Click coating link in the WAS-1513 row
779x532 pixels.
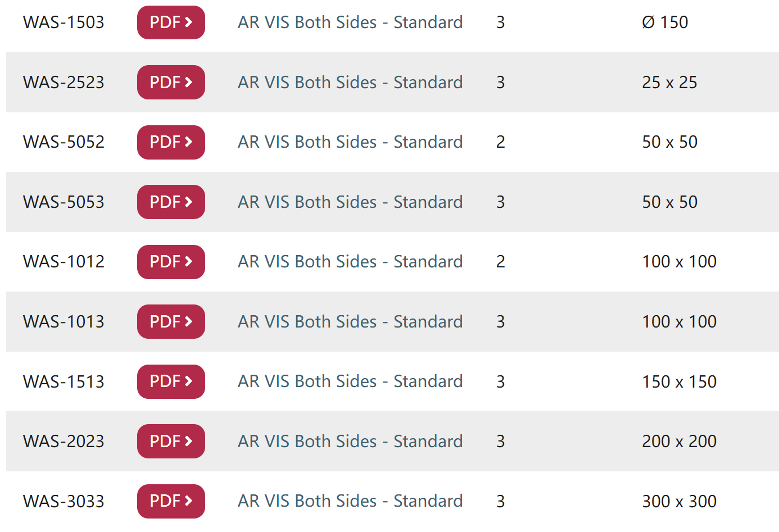pos(350,381)
